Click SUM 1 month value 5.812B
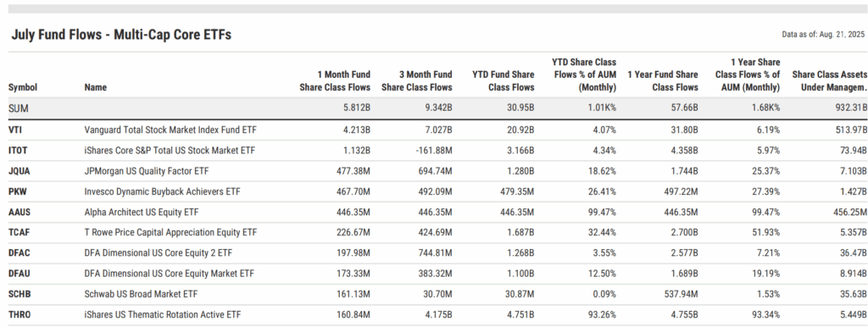The image size is (868, 327). coord(357,108)
